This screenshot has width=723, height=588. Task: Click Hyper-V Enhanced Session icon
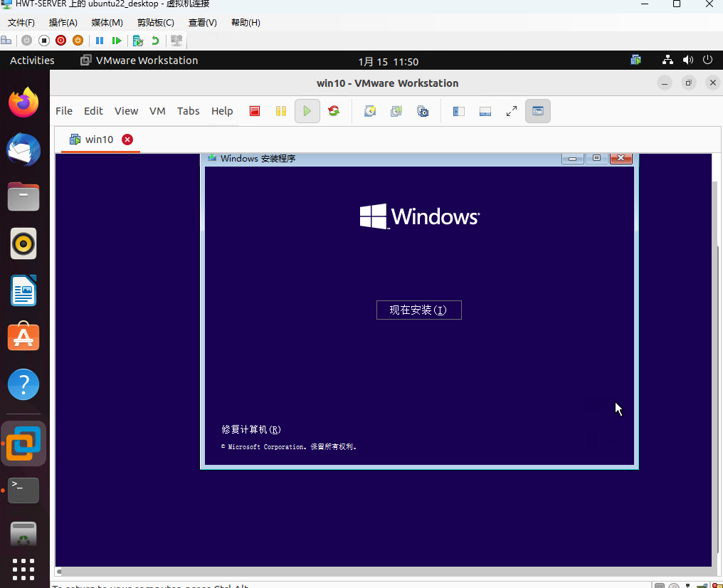176,41
